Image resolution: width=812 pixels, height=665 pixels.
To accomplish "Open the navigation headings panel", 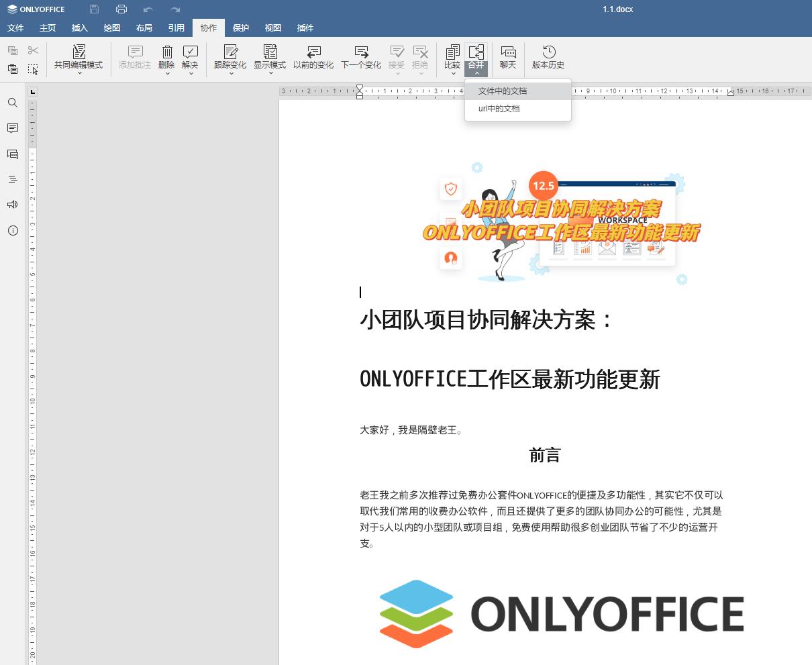I will point(12,179).
